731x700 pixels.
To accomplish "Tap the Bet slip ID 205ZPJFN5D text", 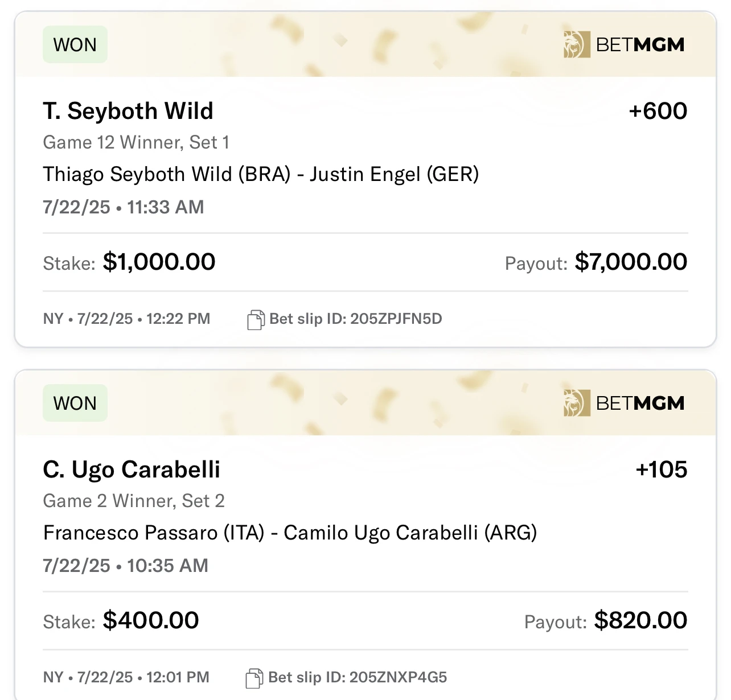I will tap(356, 319).
